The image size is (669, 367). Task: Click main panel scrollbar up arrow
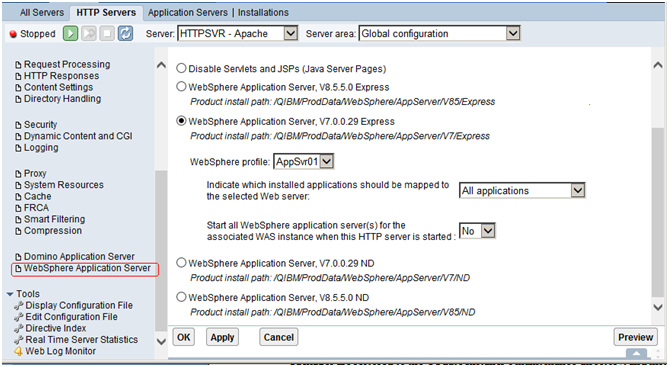658,65
